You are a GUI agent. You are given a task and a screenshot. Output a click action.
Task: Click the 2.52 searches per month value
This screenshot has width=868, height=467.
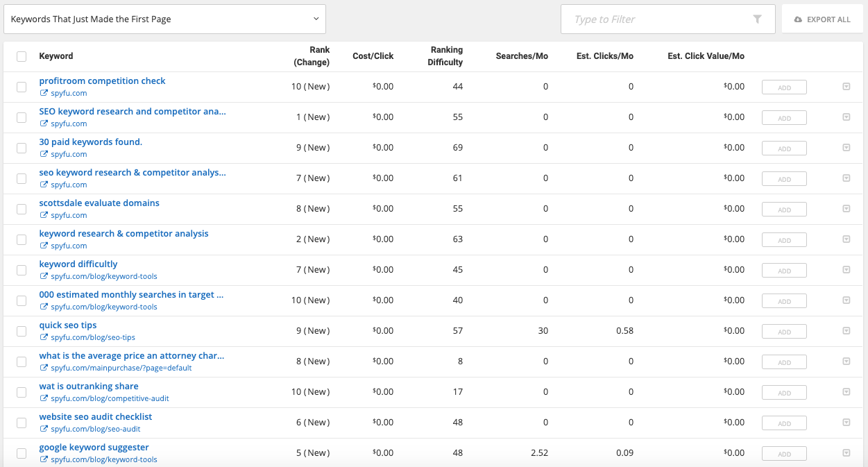[538, 453]
